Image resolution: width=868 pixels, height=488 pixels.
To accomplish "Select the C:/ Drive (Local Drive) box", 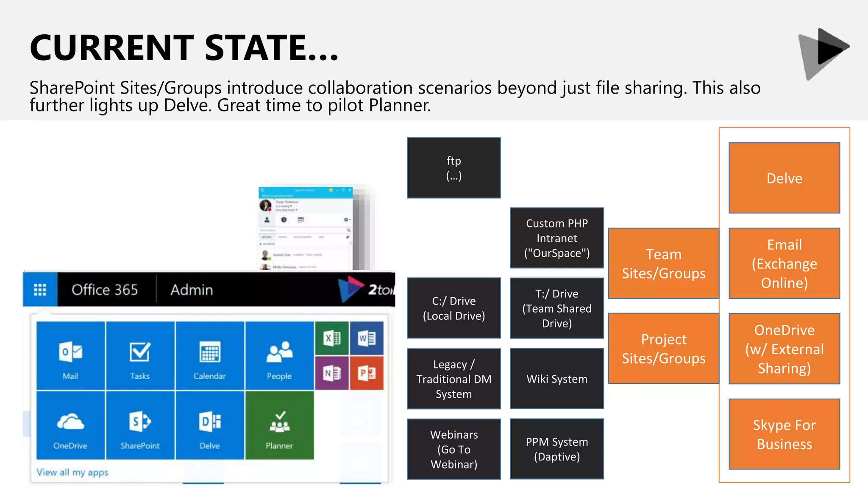I will 454,308.
